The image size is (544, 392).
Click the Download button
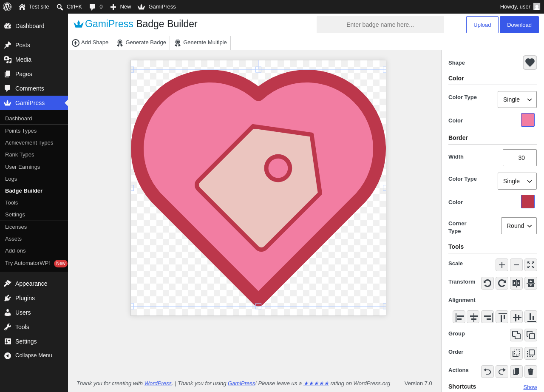click(x=519, y=25)
